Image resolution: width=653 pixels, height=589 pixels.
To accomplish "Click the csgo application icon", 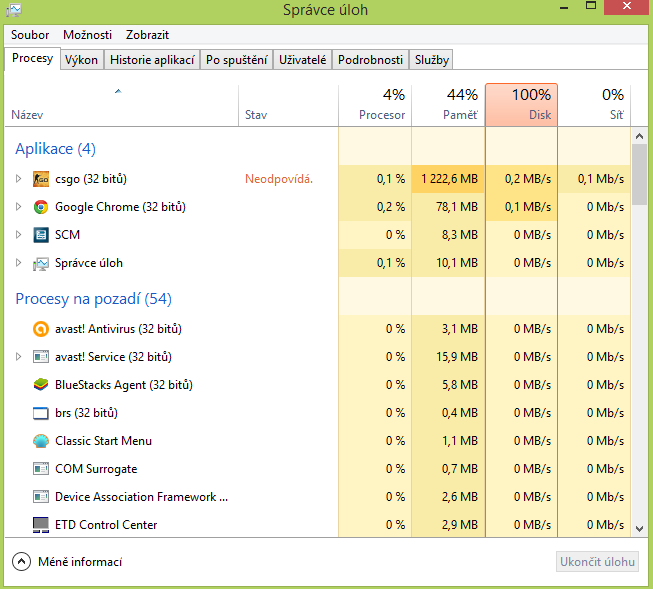I will (x=41, y=179).
